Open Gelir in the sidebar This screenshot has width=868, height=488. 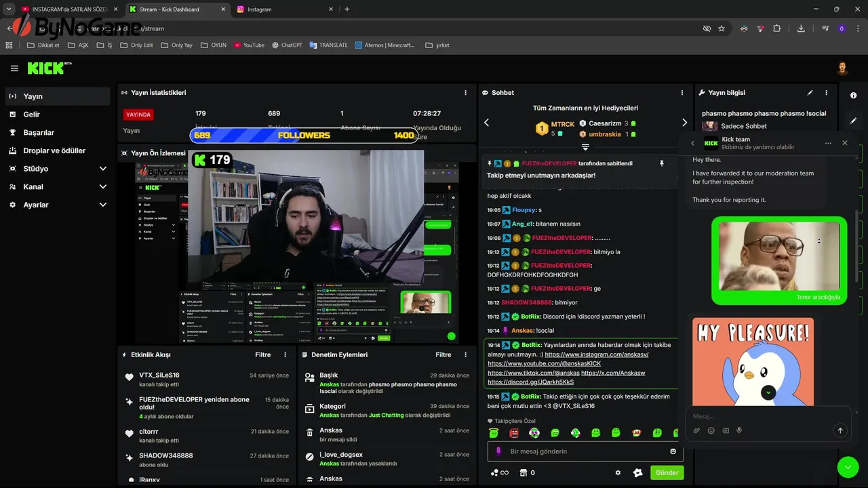pos(58,115)
